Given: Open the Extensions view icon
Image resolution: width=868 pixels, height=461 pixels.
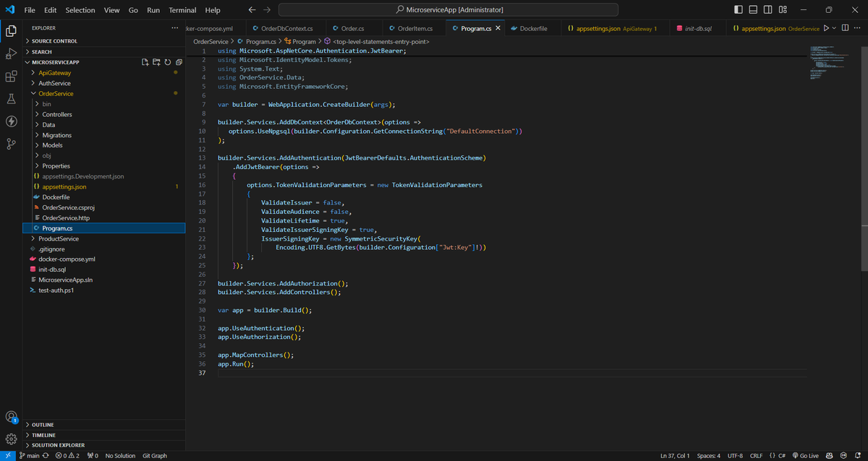Looking at the screenshot, I should 11,76.
